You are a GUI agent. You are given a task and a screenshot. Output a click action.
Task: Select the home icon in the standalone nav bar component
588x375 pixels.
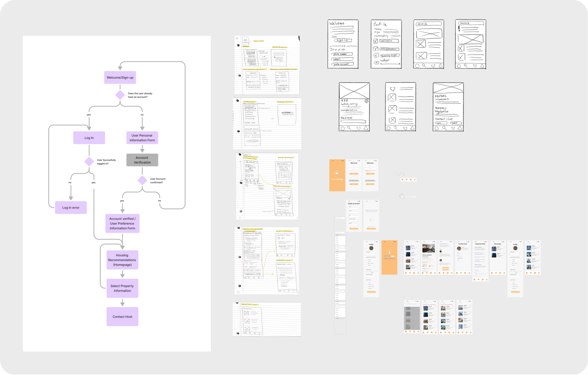pyautogui.click(x=402, y=180)
